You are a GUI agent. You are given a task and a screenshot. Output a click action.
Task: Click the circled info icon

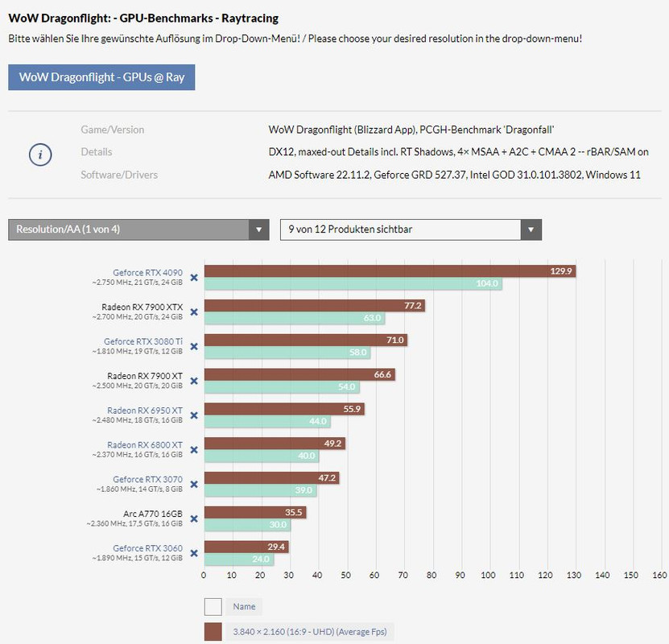(40, 155)
